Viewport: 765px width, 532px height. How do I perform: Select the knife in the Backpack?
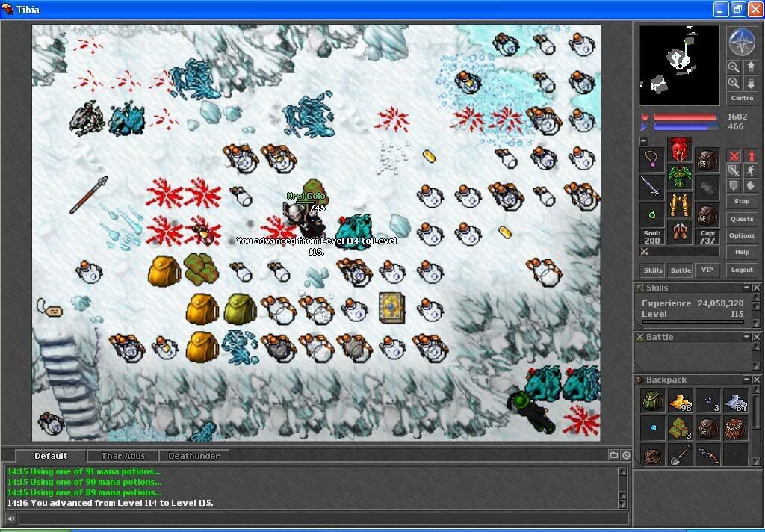click(x=707, y=455)
